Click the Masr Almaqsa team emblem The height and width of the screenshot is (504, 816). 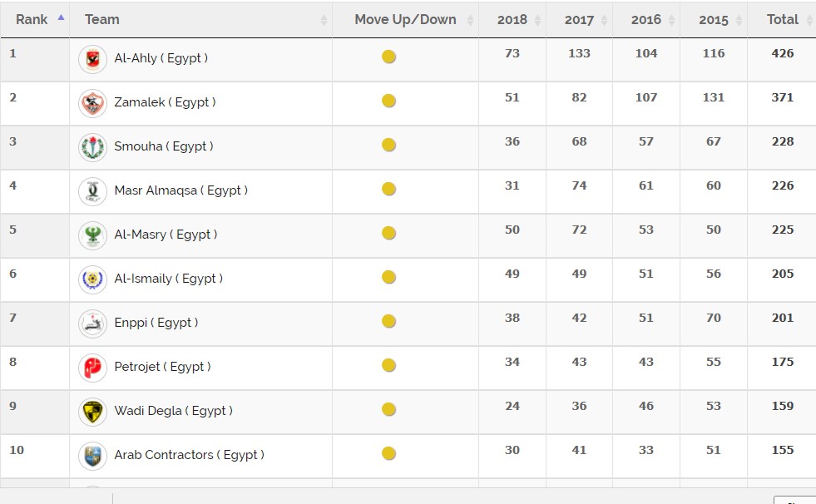[92, 191]
